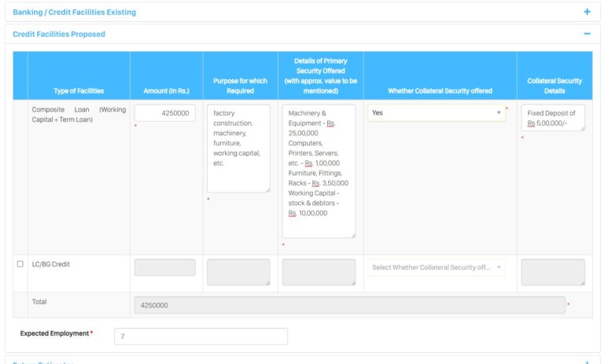The width and height of the screenshot is (604, 364).
Task: Click the LC/BG collateral details text area
Action: click(552, 272)
